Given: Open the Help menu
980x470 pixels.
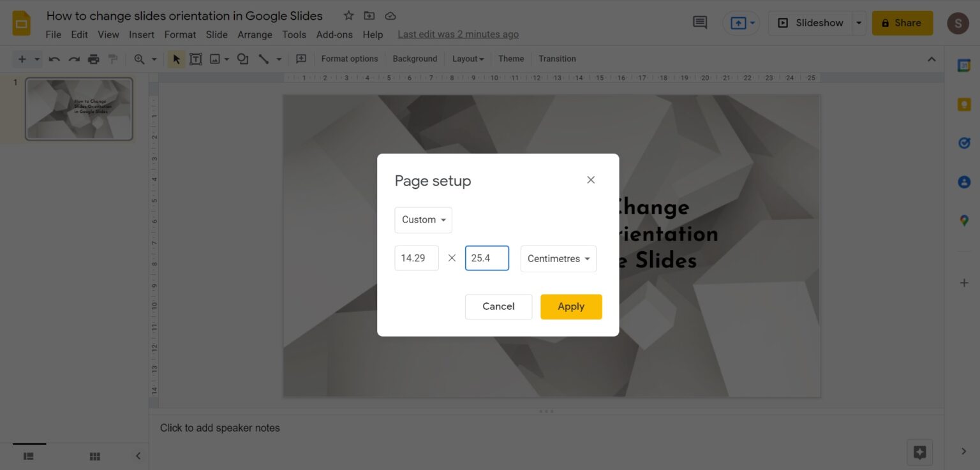Looking at the screenshot, I should click(x=373, y=34).
